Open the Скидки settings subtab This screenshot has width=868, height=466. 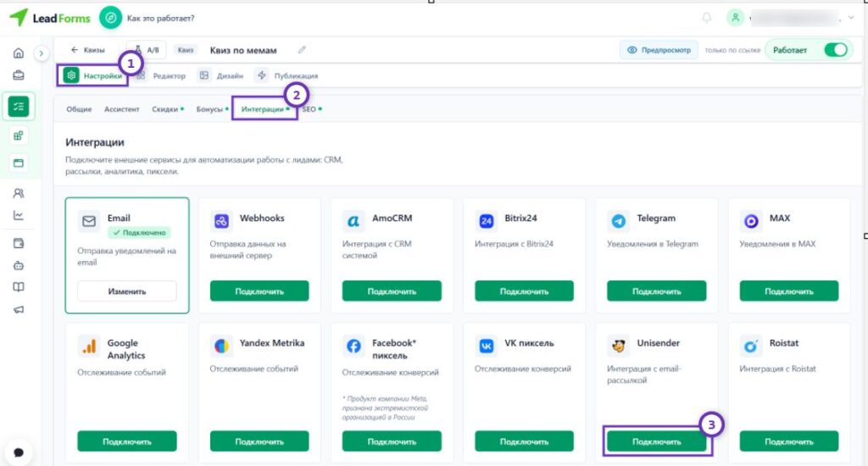[x=168, y=109]
